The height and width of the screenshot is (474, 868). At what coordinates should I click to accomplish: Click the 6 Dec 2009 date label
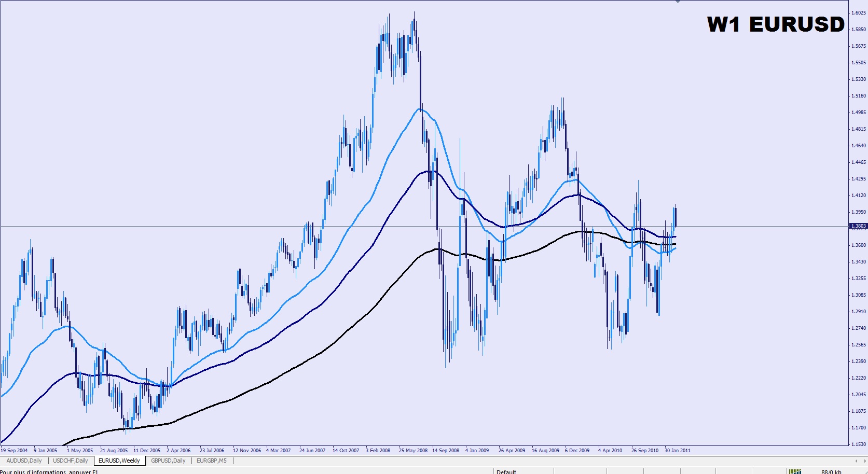577,451
